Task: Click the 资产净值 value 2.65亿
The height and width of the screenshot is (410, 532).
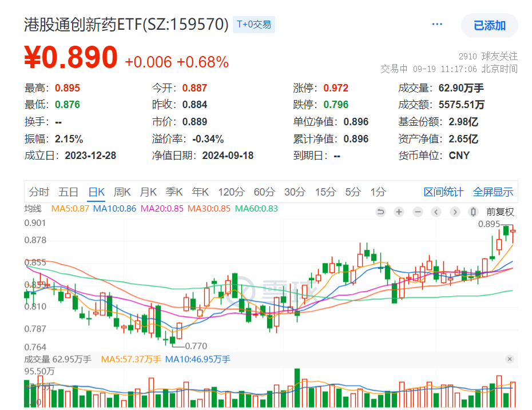Action: click(x=463, y=139)
